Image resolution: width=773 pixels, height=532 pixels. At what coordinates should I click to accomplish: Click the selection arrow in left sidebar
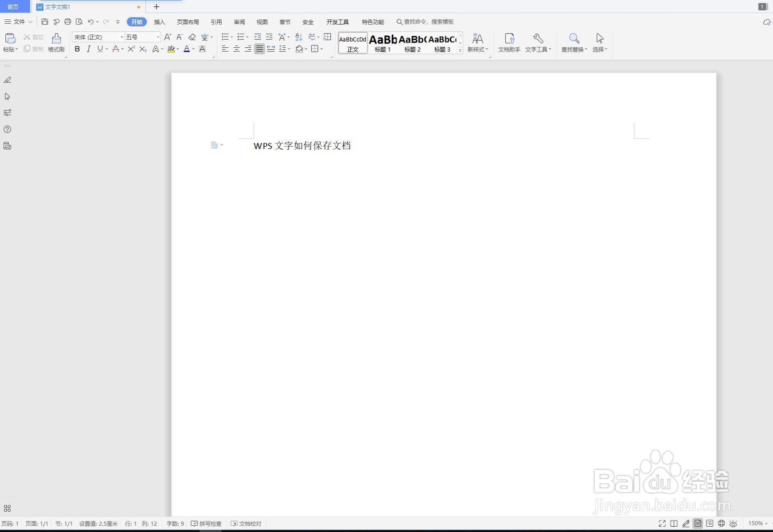click(x=7, y=97)
